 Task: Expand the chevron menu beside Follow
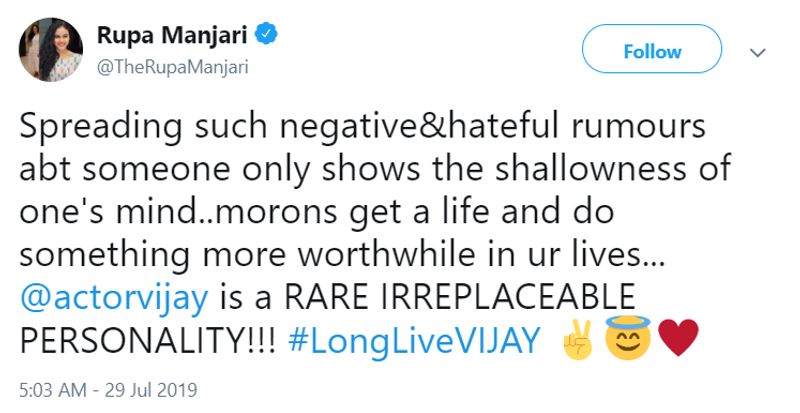click(x=757, y=51)
